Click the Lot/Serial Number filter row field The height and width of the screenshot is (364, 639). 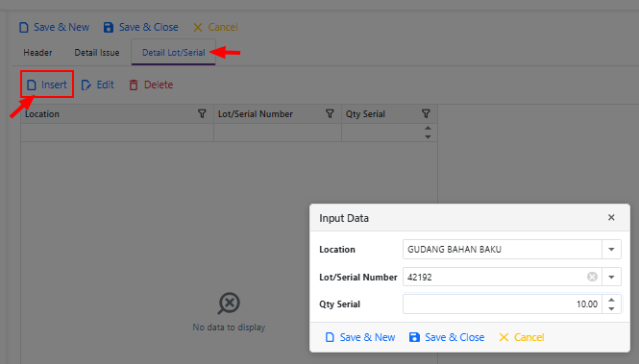[278, 133]
